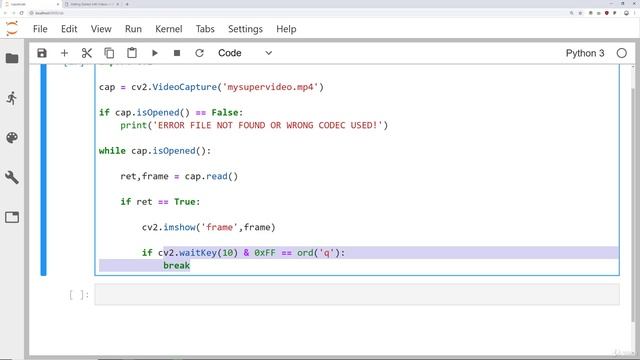Screen dimensions: 640x360
Task: Open the Edit menu
Action: (x=69, y=29)
